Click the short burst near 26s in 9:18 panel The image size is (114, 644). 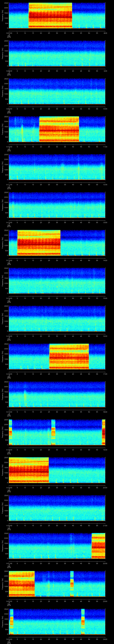(53, 432)
